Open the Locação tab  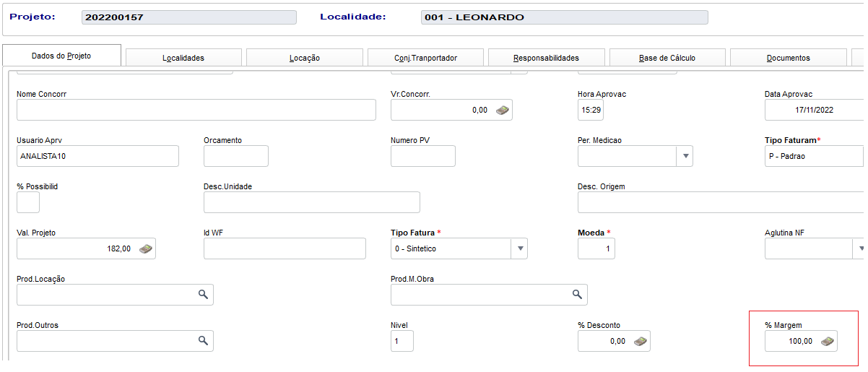click(x=304, y=58)
